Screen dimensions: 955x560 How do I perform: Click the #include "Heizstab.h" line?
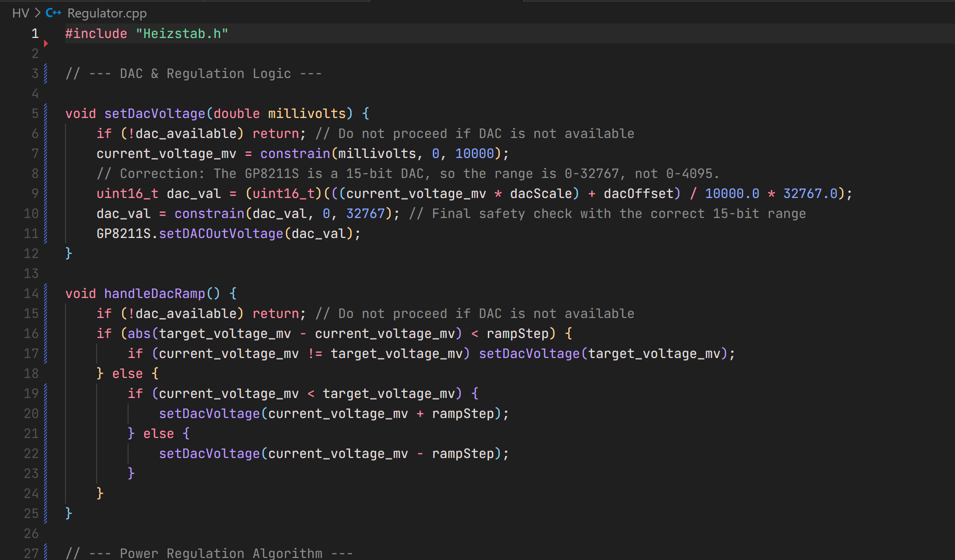pyautogui.click(x=147, y=33)
